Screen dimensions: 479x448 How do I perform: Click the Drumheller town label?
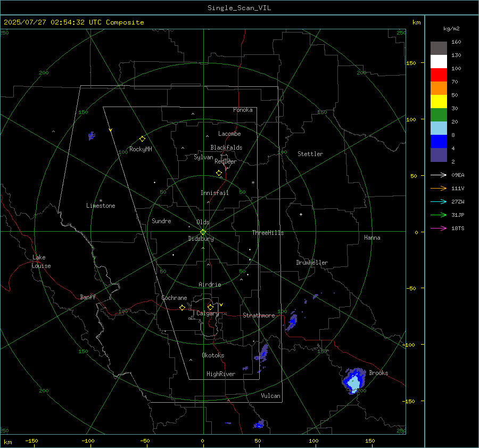pos(312,263)
